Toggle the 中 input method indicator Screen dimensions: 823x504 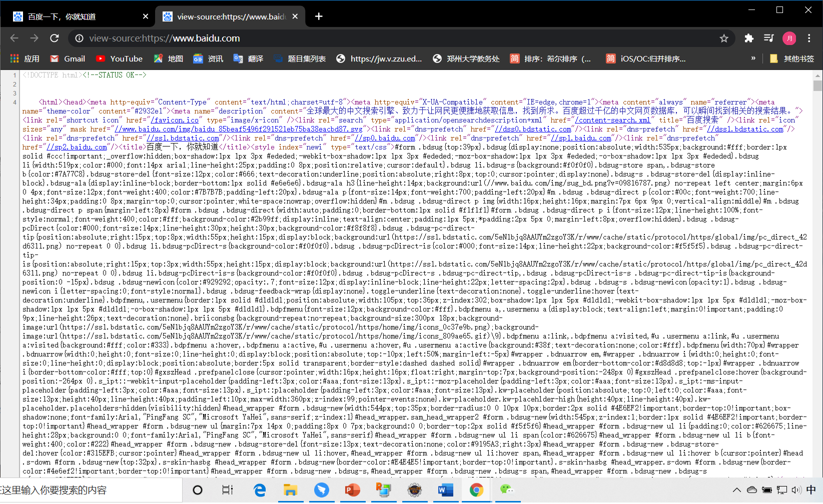[x=811, y=490]
